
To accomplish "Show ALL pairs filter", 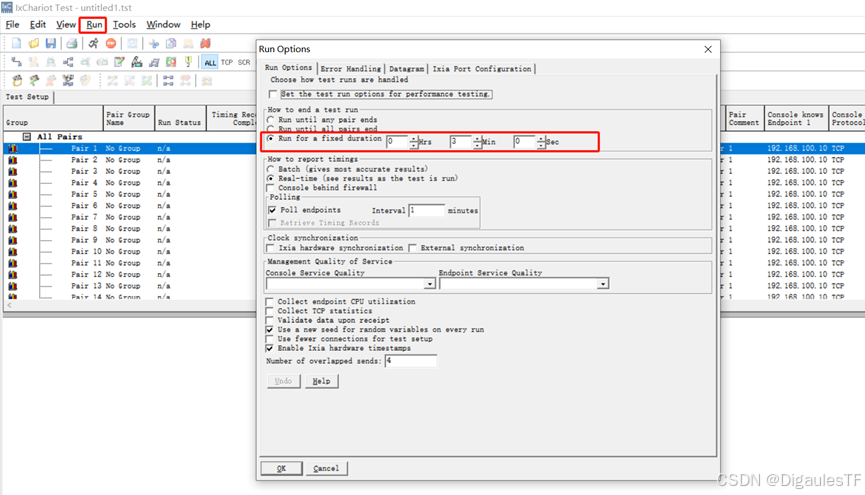I will pos(210,62).
